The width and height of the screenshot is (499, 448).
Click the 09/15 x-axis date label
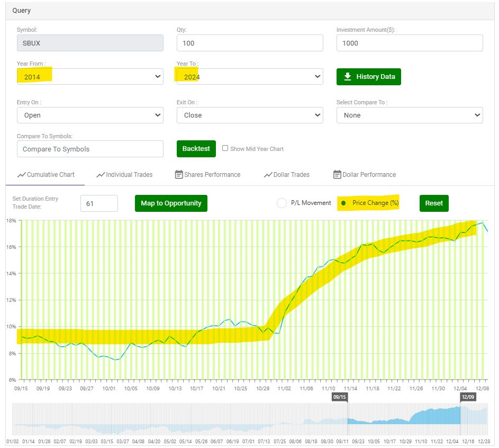[21, 389]
